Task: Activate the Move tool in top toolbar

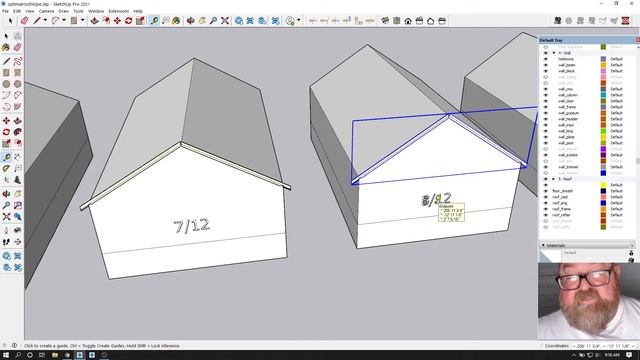Action: click(x=117, y=20)
